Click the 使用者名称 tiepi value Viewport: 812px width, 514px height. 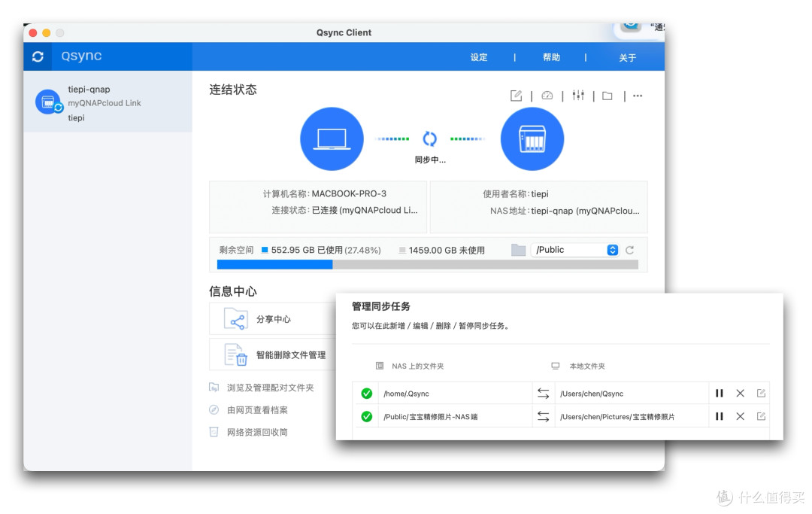[539, 194]
